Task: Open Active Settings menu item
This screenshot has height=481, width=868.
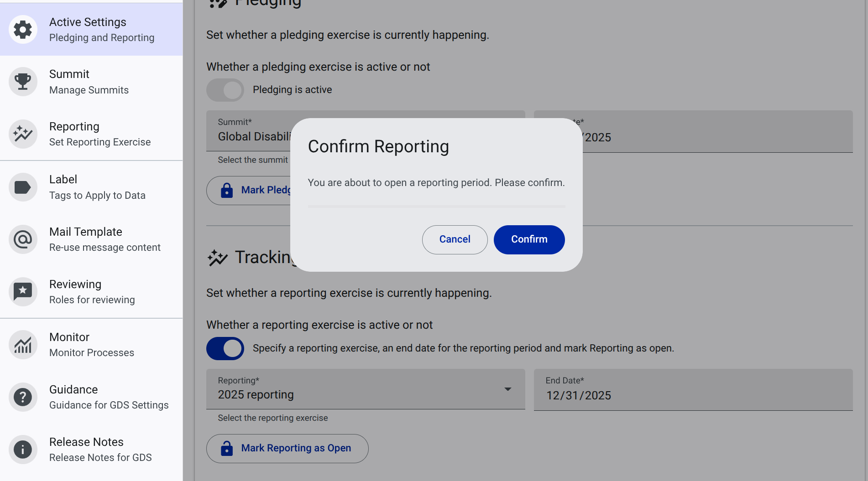Action: pyautogui.click(x=91, y=30)
